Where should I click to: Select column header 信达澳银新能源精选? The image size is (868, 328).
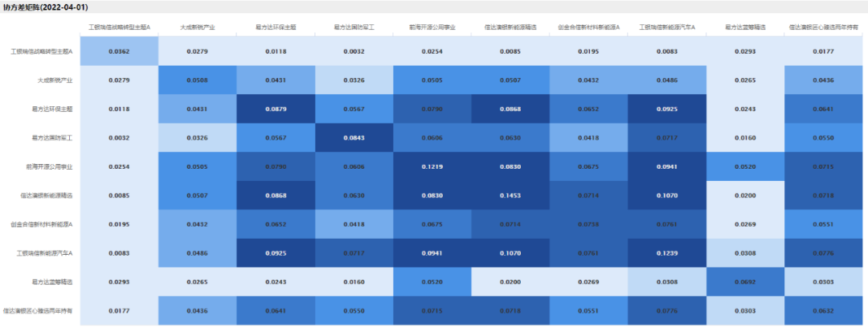pos(510,27)
